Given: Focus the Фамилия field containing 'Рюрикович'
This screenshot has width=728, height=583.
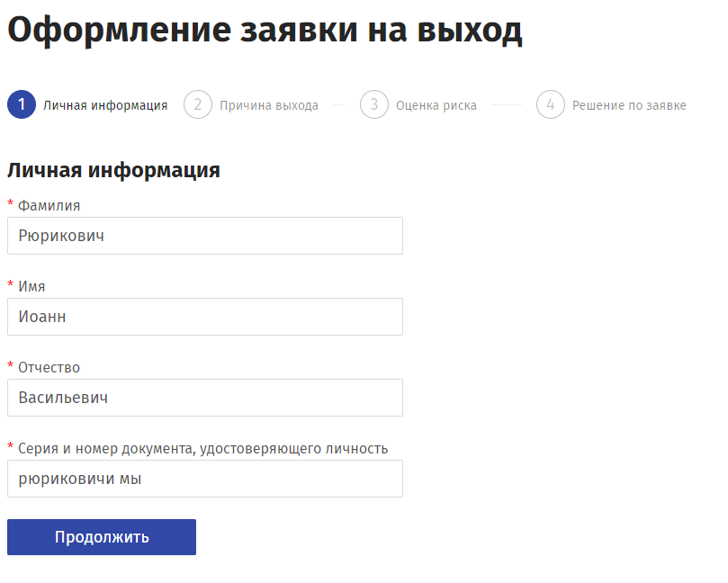Looking at the screenshot, I should [205, 236].
